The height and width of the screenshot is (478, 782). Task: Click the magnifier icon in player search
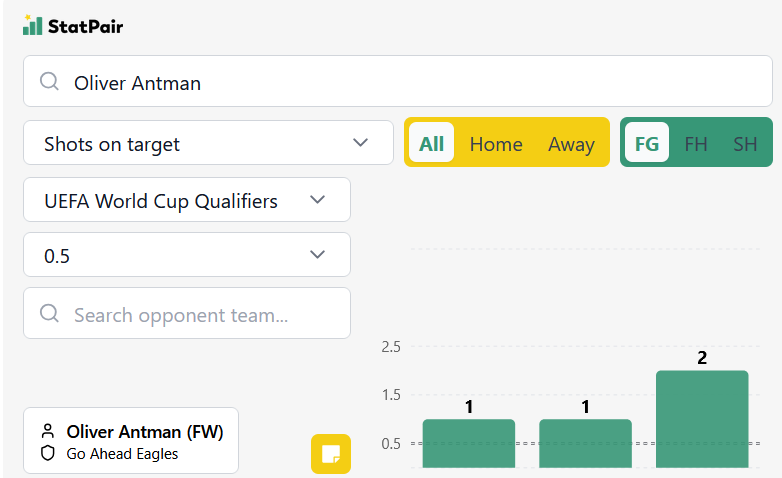point(49,81)
